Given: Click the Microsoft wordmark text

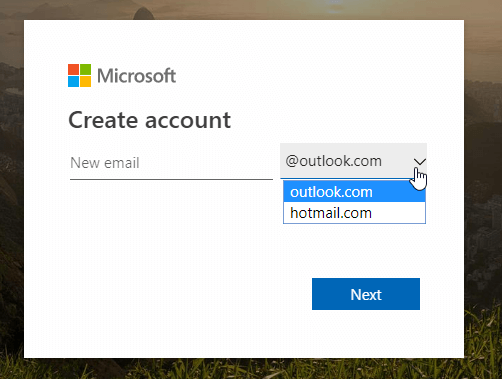Looking at the screenshot, I should click(136, 76).
